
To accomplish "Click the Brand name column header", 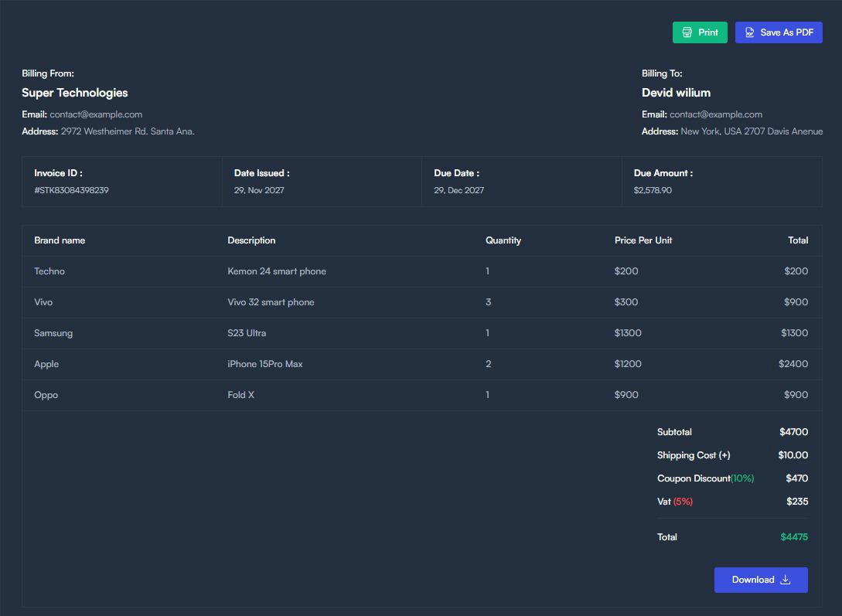I will tap(60, 240).
